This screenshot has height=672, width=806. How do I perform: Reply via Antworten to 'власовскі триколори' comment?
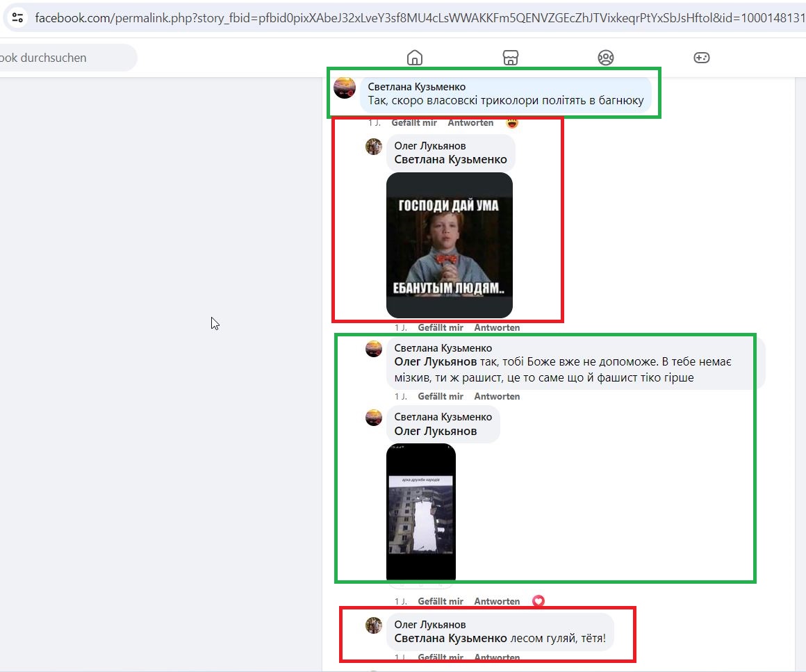click(470, 123)
